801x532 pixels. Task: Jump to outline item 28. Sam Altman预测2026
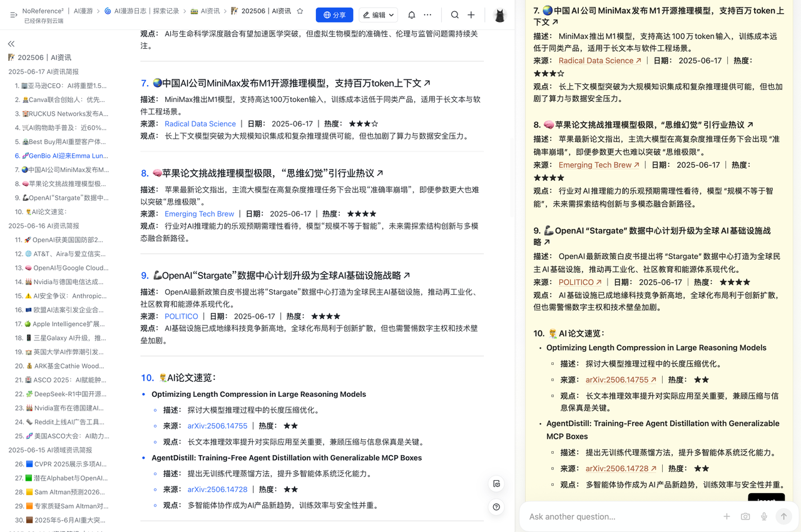[x=59, y=492]
